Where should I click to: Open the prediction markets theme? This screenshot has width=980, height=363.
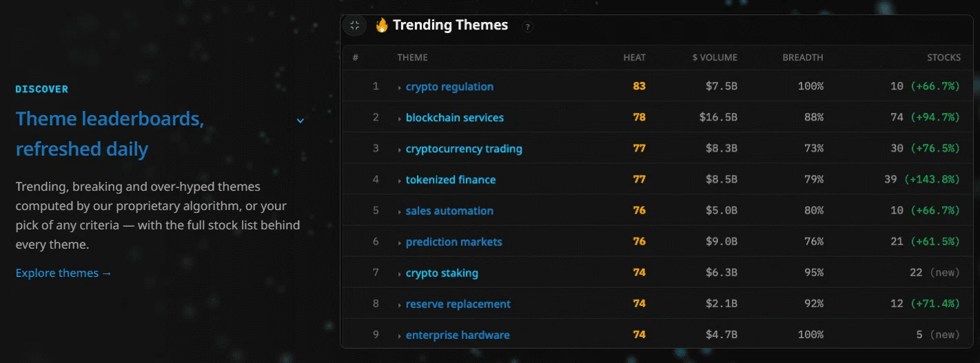point(454,242)
